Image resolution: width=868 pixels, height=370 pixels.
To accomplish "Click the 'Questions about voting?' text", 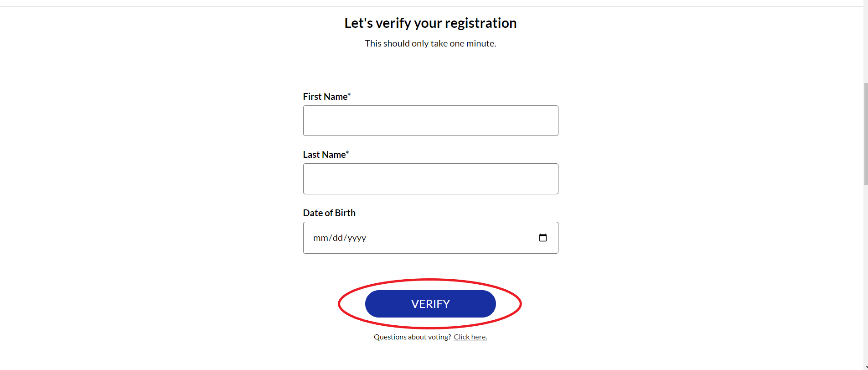I will [x=412, y=337].
